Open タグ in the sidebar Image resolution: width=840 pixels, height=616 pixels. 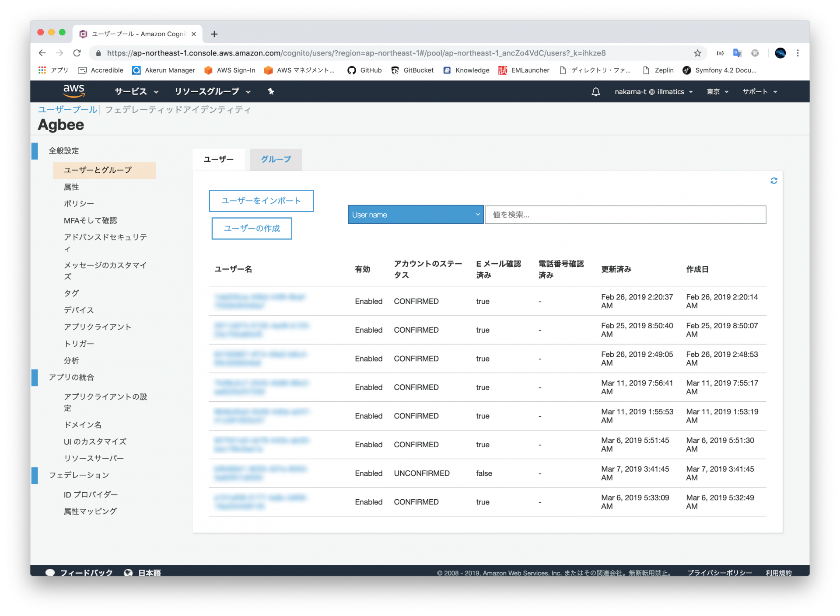pos(71,293)
